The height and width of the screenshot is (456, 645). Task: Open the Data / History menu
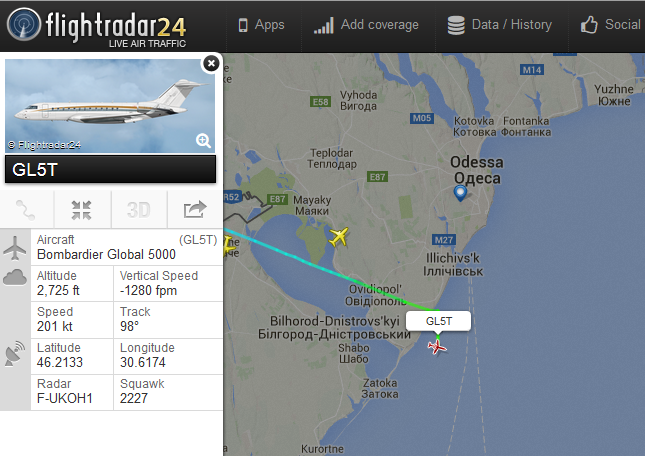pos(500,25)
